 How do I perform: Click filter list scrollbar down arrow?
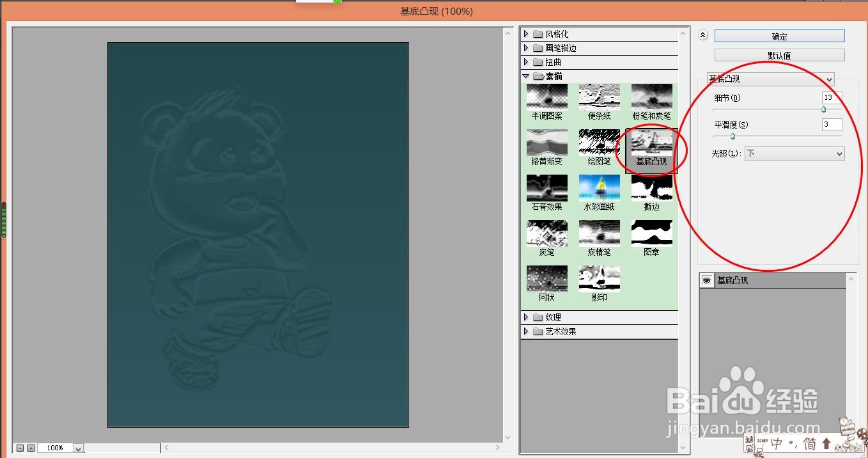pyautogui.click(x=685, y=448)
